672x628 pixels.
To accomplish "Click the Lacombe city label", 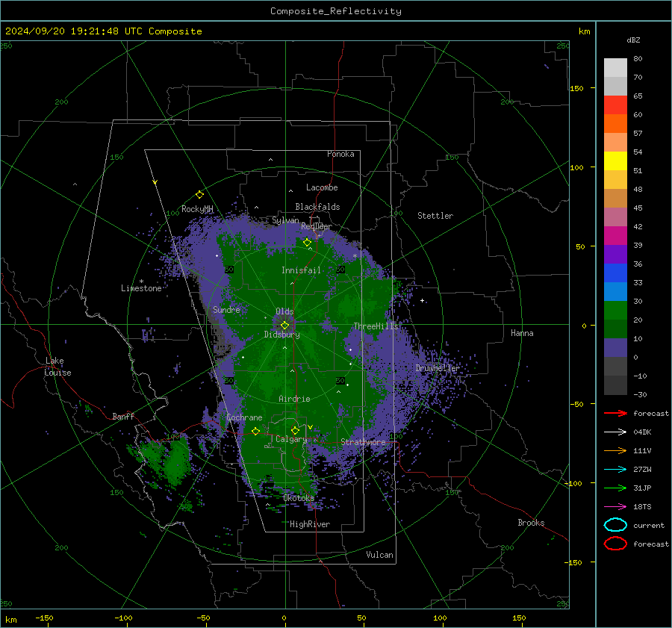I will [x=322, y=187].
